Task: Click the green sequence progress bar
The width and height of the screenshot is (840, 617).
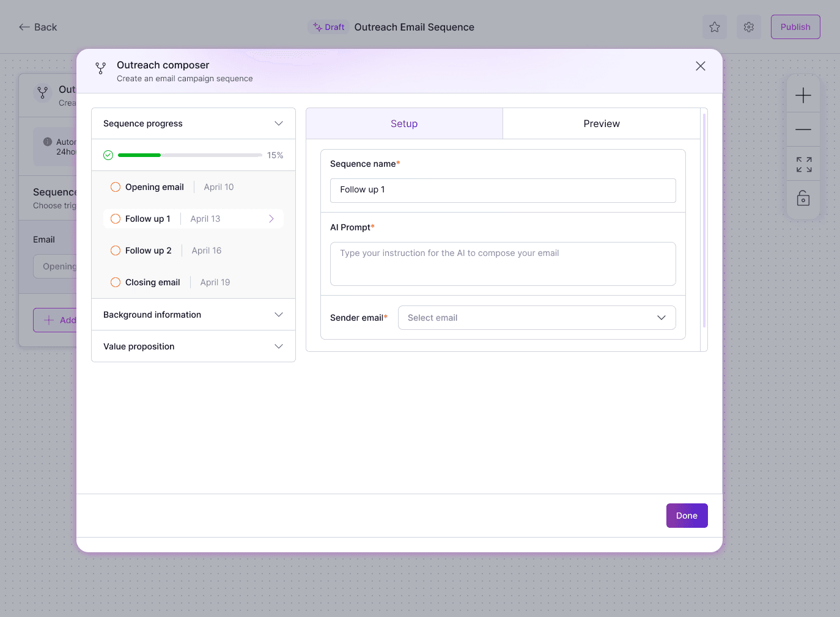Action: (139, 155)
